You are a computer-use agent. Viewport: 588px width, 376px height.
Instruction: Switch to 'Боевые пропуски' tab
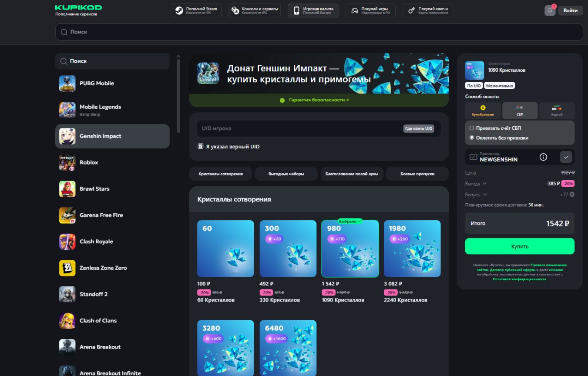417,174
